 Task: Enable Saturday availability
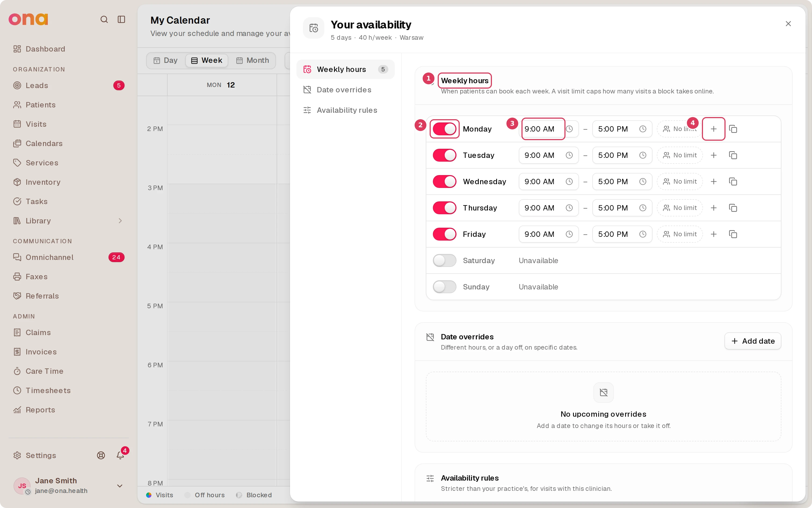coord(444,260)
